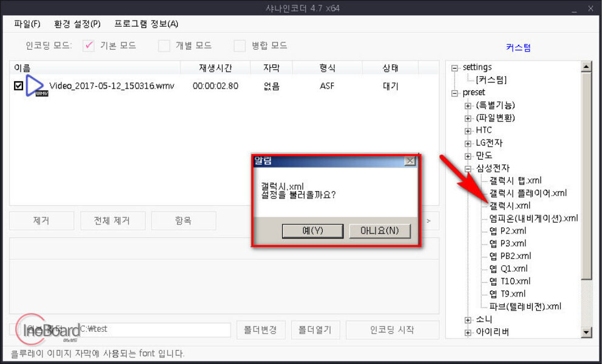Select the 옙 PB2.xml preset

point(510,256)
